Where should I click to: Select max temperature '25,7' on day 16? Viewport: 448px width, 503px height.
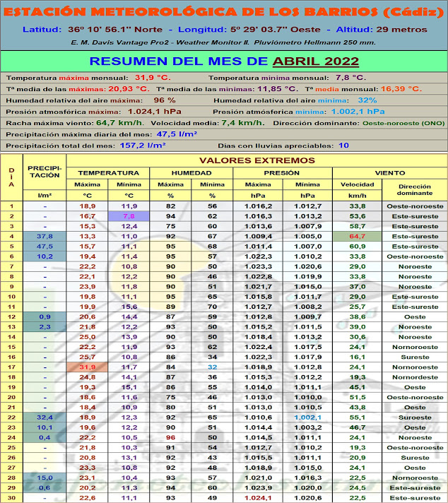click(88, 357)
